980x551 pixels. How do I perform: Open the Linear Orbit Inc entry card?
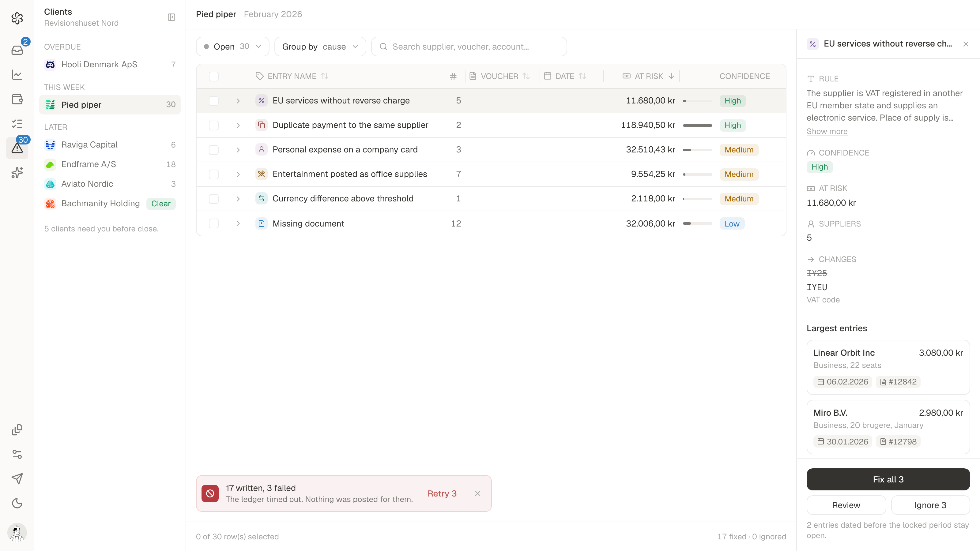pos(888,367)
